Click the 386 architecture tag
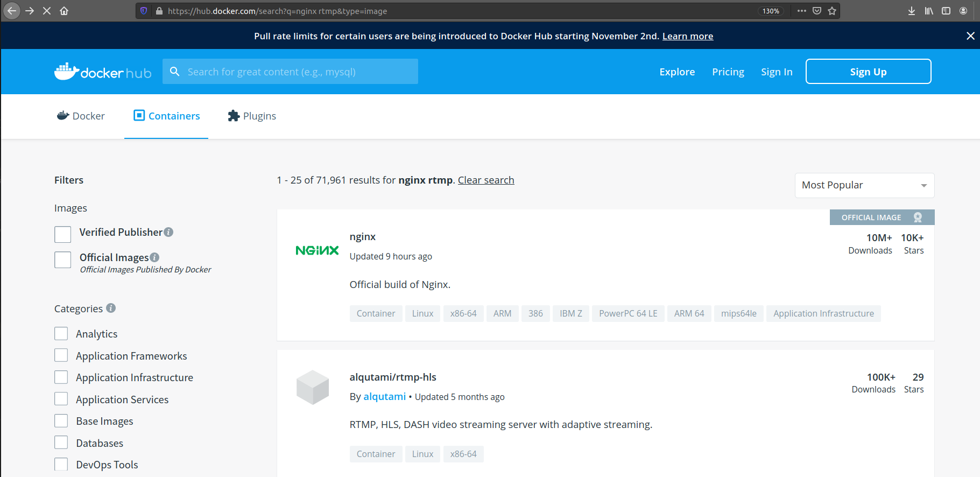Image resolution: width=980 pixels, height=477 pixels. pyautogui.click(x=535, y=313)
